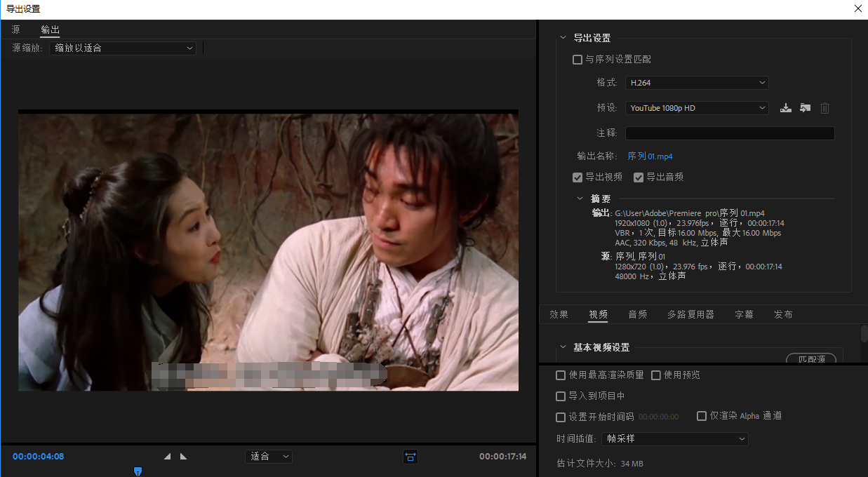Enable set start timecode checkbox
The width and height of the screenshot is (868, 477).
click(561, 417)
